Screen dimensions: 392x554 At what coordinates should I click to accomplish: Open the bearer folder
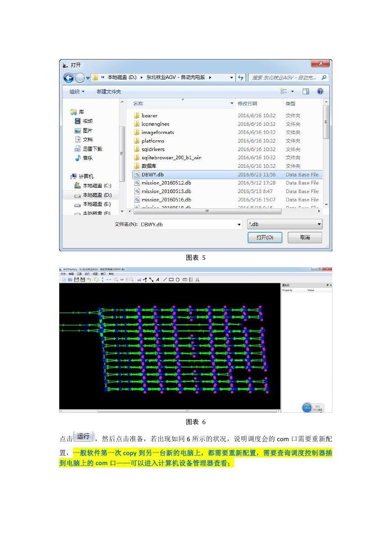coord(149,115)
